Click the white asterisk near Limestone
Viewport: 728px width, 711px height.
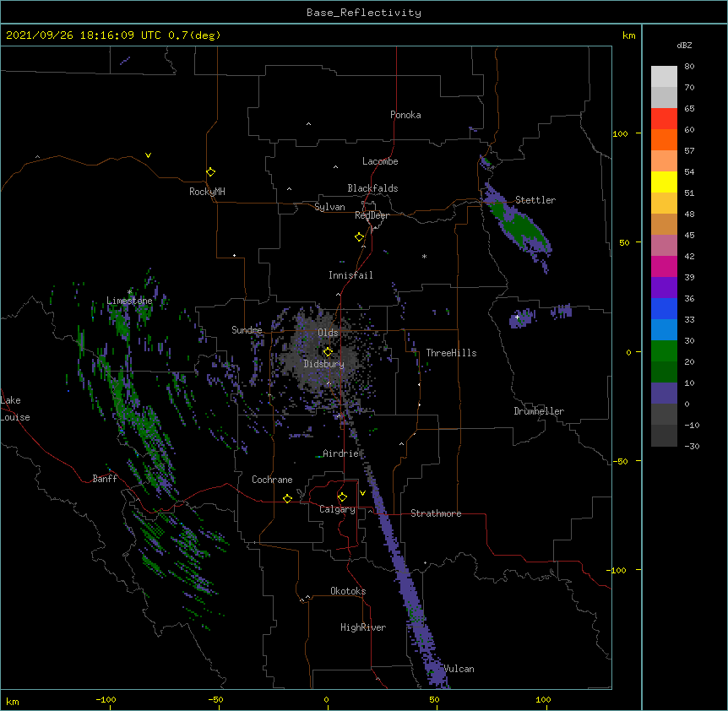[129, 292]
